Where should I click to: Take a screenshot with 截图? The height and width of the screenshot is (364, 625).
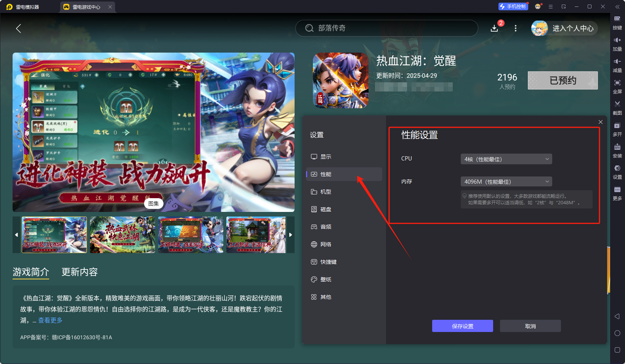coord(617,108)
